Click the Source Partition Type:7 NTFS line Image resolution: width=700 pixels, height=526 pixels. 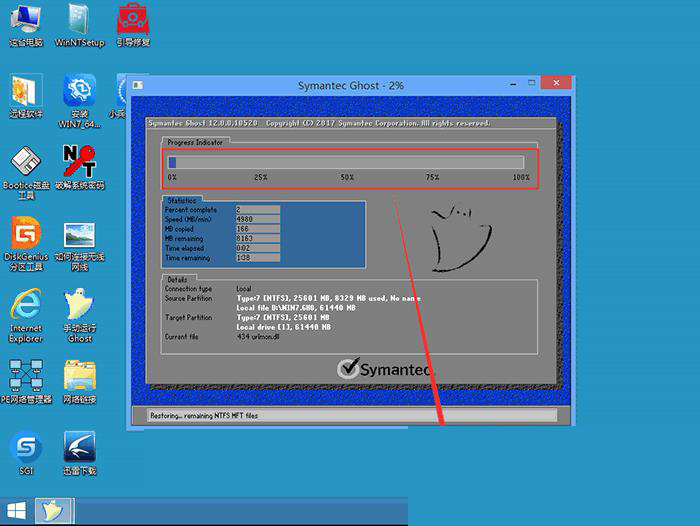pyautogui.click(x=329, y=298)
